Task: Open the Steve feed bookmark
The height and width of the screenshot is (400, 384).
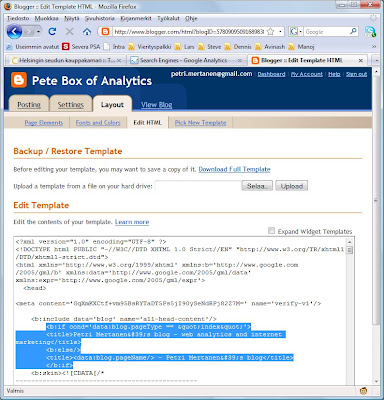Action: click(x=209, y=47)
